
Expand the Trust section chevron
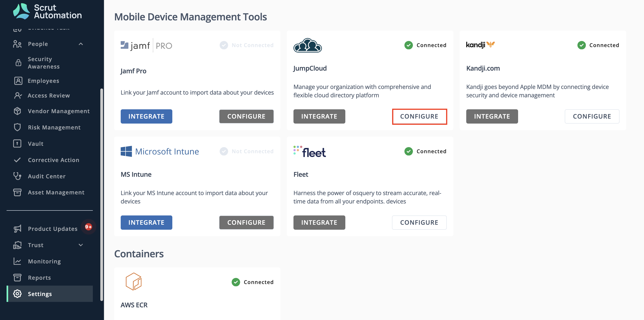[x=81, y=245]
